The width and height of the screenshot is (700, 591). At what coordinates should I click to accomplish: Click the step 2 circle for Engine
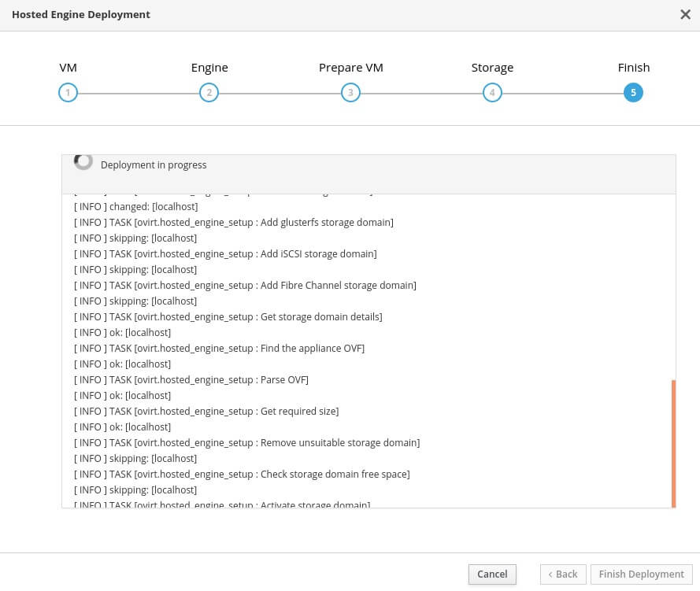click(x=209, y=93)
